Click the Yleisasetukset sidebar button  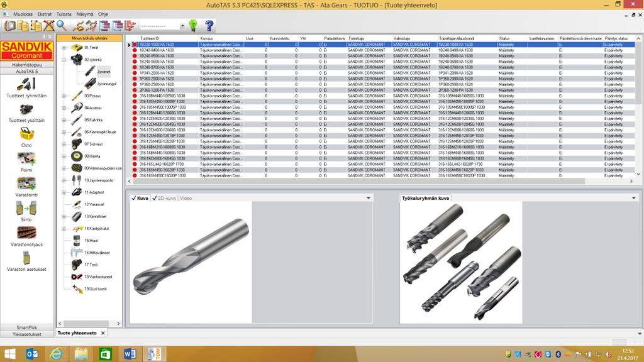click(26, 334)
